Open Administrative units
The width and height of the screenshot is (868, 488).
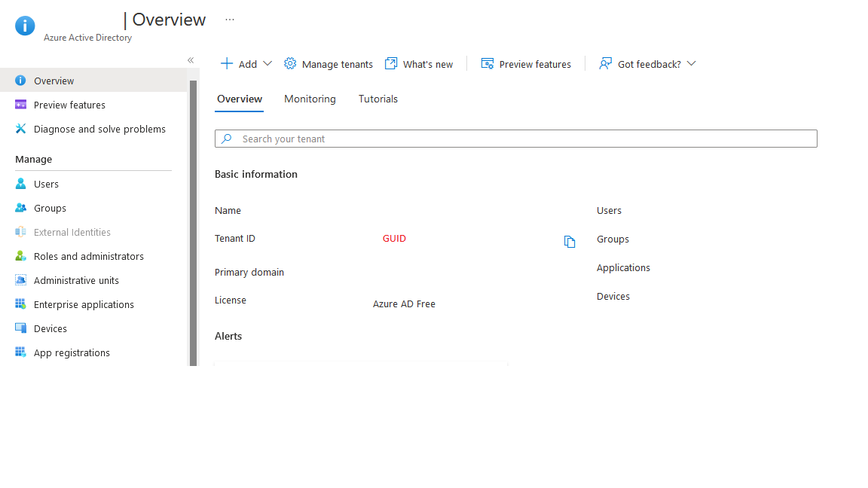pyautogui.click(x=93, y=280)
